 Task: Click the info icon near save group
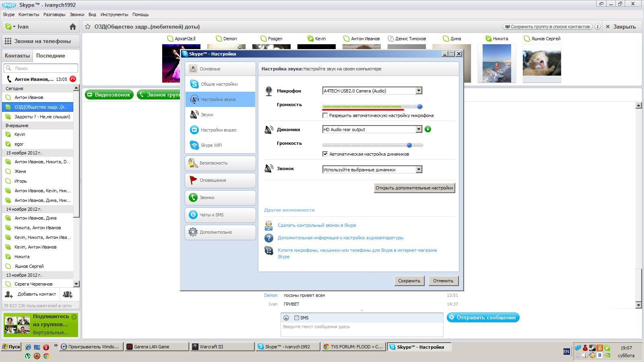pos(597,27)
